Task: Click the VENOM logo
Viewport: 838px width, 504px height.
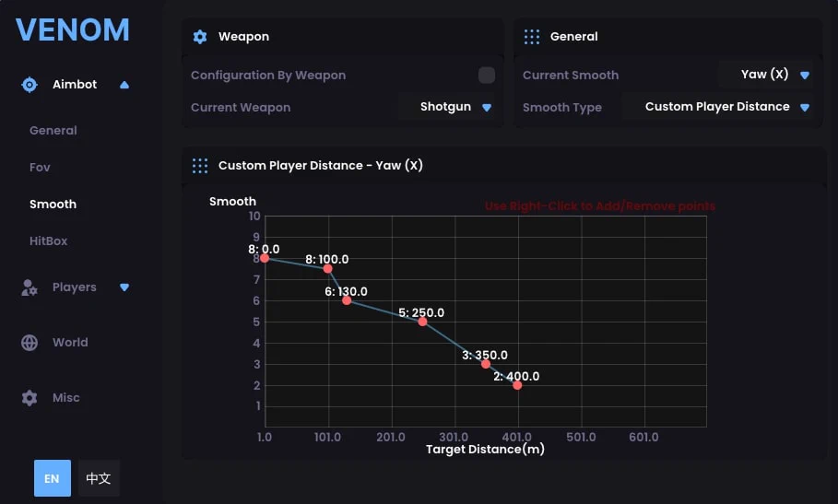Action: point(73,29)
